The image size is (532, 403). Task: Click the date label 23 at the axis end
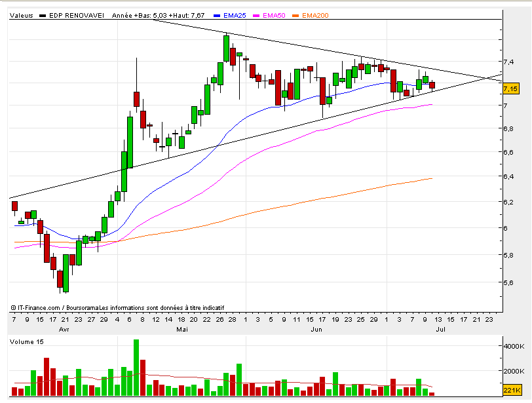pos(489,320)
